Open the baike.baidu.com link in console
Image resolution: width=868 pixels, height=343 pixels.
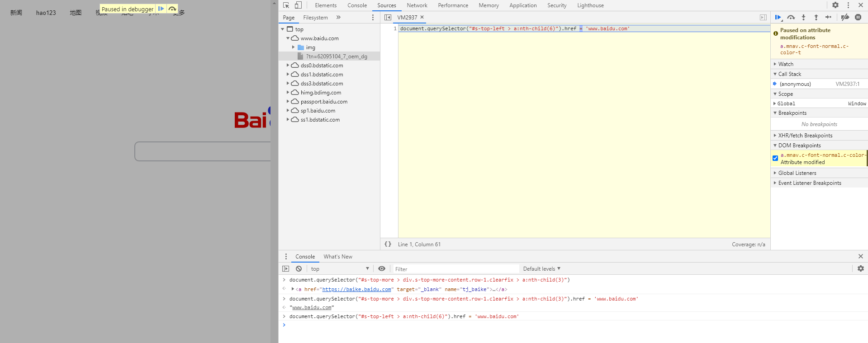[356, 289]
